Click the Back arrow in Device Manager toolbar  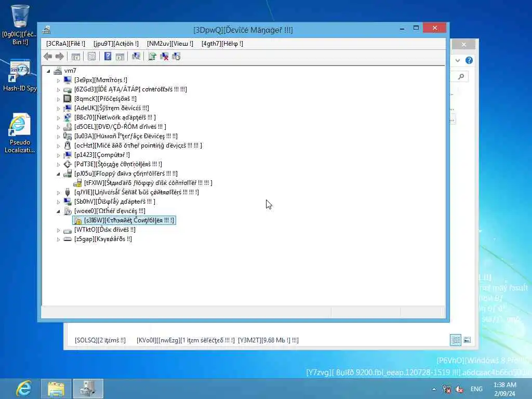coord(48,57)
